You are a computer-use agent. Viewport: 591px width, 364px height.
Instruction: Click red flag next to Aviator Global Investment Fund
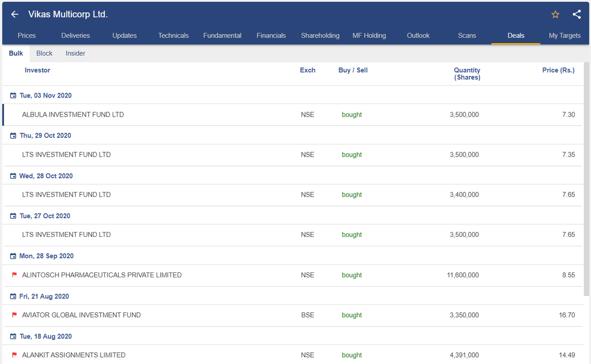tap(14, 315)
